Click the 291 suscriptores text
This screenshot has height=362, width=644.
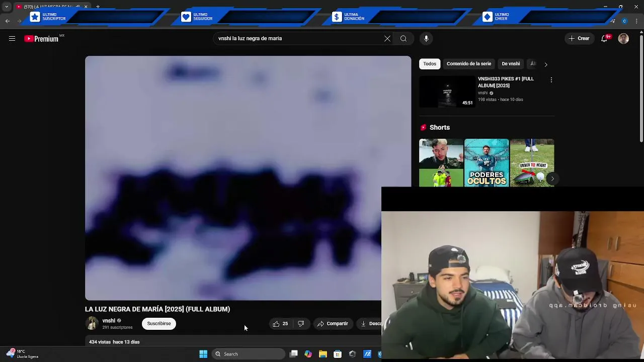[117, 328]
